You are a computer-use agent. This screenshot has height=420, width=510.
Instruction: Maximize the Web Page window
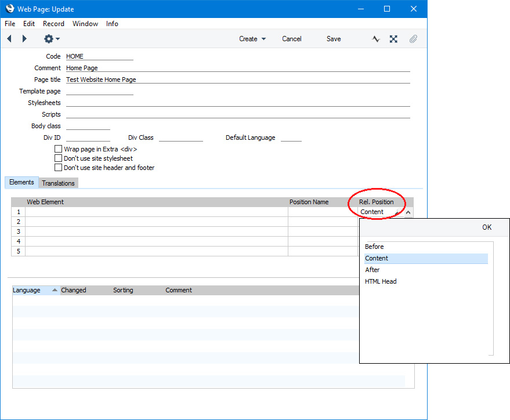click(387, 9)
